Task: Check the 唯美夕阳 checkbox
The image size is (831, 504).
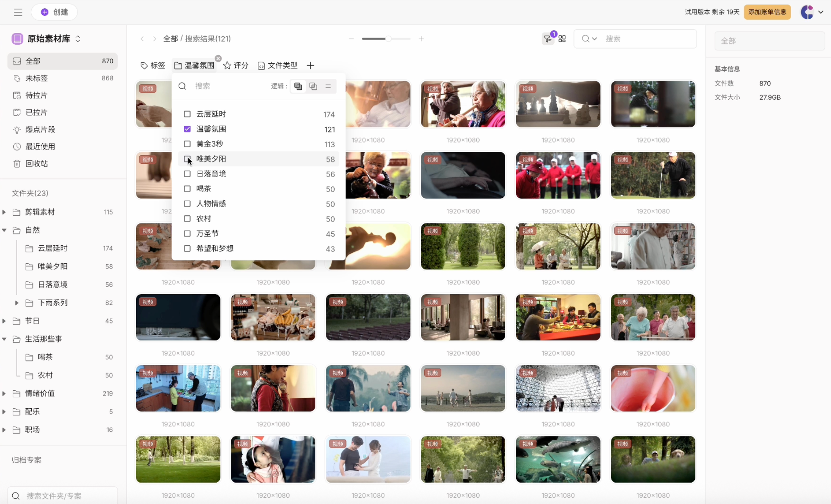Action: point(187,159)
